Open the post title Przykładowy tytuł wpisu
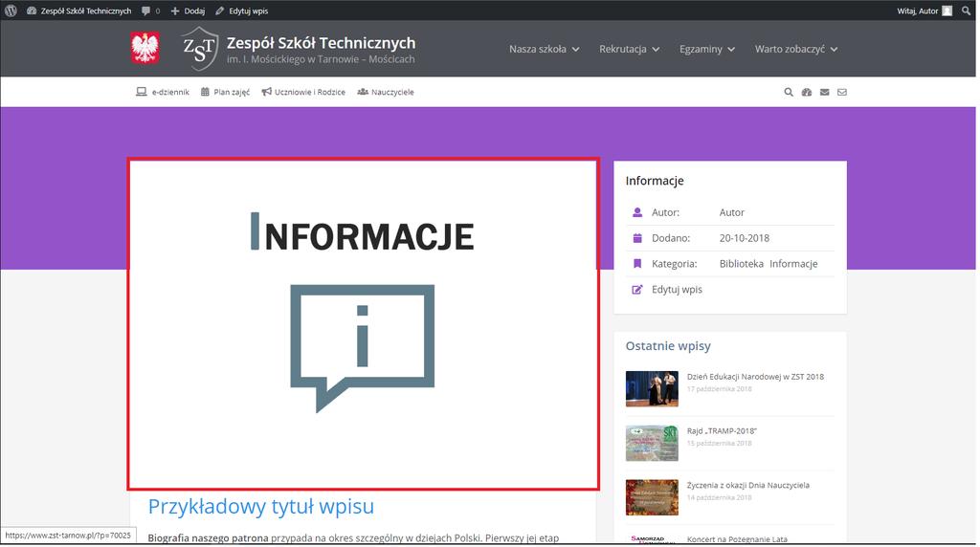Image resolution: width=980 pixels, height=547 pixels. [260, 507]
